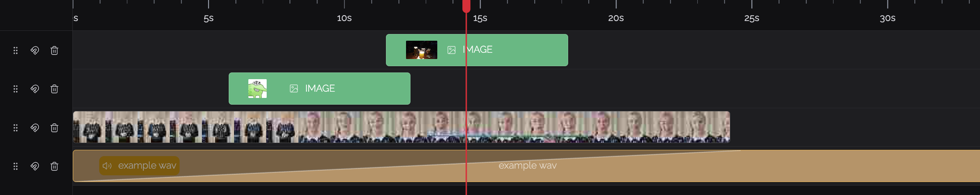Select the green monster IMAGE clip

pos(319,89)
